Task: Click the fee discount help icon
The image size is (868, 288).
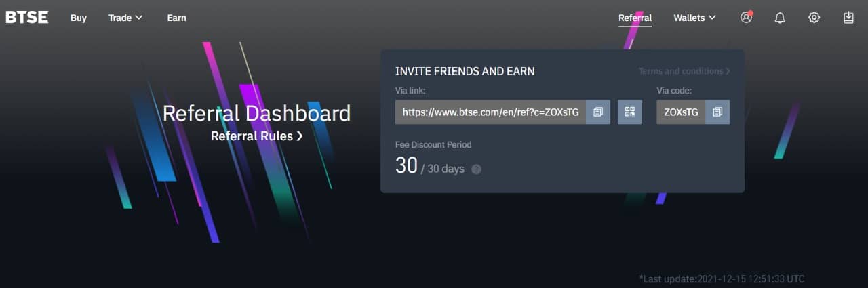Action: [x=476, y=169]
